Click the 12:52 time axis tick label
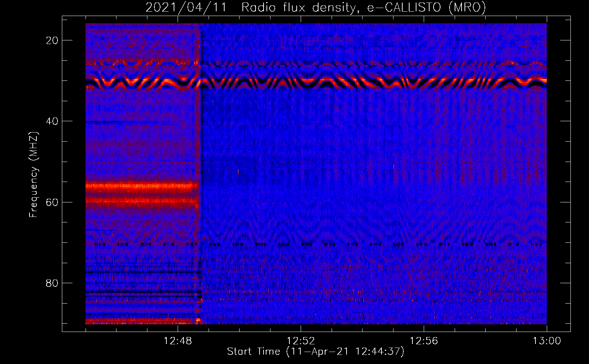This screenshot has width=589, height=364. (x=301, y=341)
